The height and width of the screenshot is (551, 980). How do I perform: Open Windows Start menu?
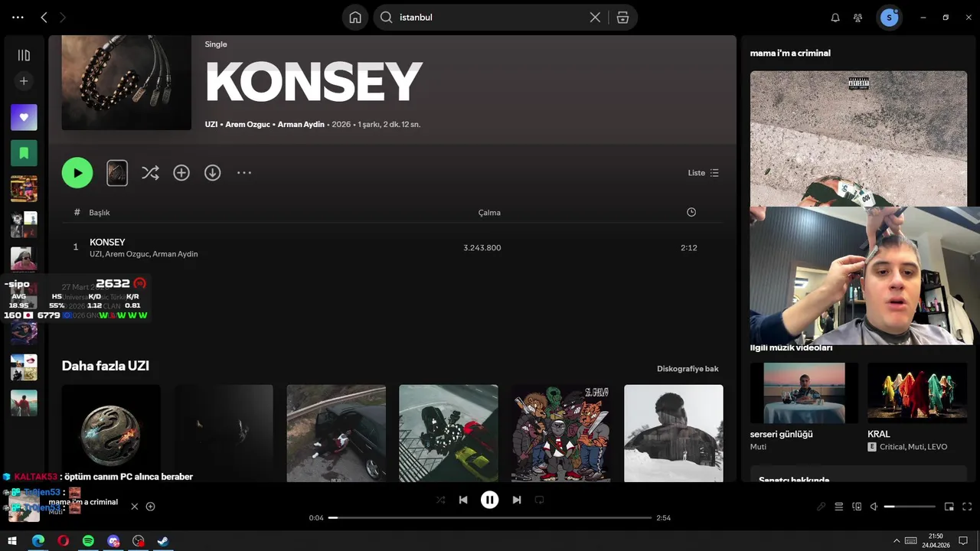(13, 541)
